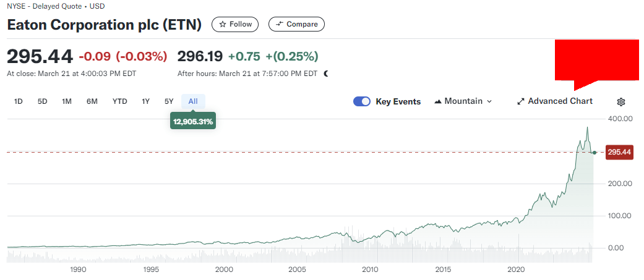644x280 pixels.
Task: Click the 100.00 price axis label
Action: point(619,216)
